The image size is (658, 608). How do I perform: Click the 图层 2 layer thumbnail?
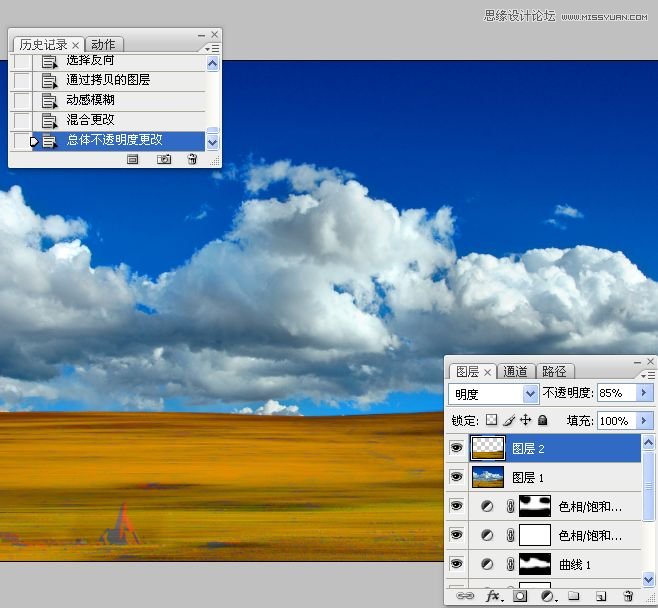pyautogui.click(x=487, y=448)
